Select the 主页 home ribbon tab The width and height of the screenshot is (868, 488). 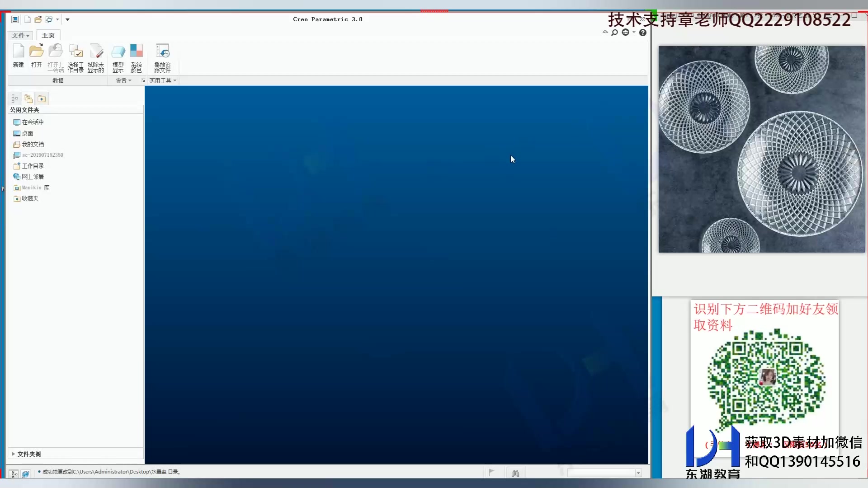click(48, 35)
